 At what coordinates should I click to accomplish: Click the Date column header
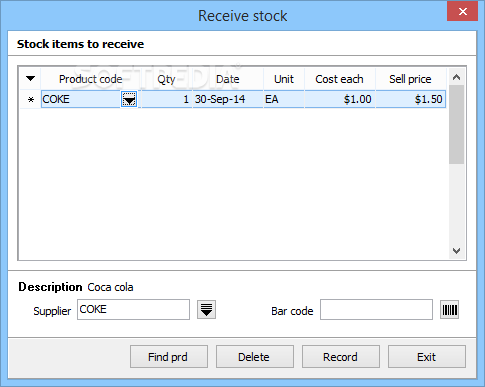pyautogui.click(x=228, y=79)
